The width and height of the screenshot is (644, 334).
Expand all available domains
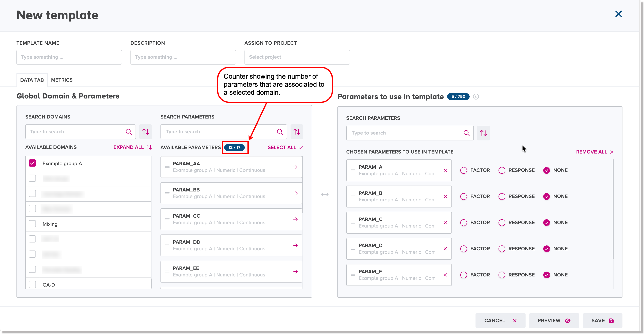coord(133,147)
